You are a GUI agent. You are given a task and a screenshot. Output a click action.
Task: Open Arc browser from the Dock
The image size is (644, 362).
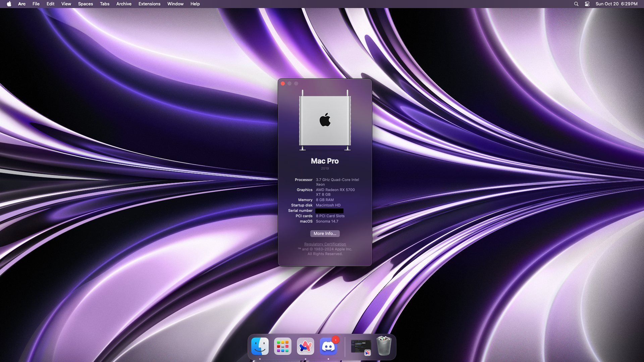306,346
